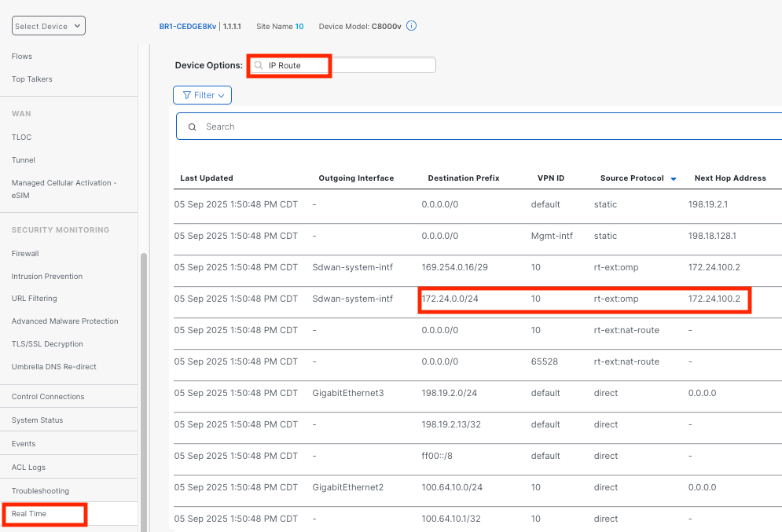Image resolution: width=782 pixels, height=532 pixels.
Task: Expand the Filter dropdown
Action: tap(203, 95)
